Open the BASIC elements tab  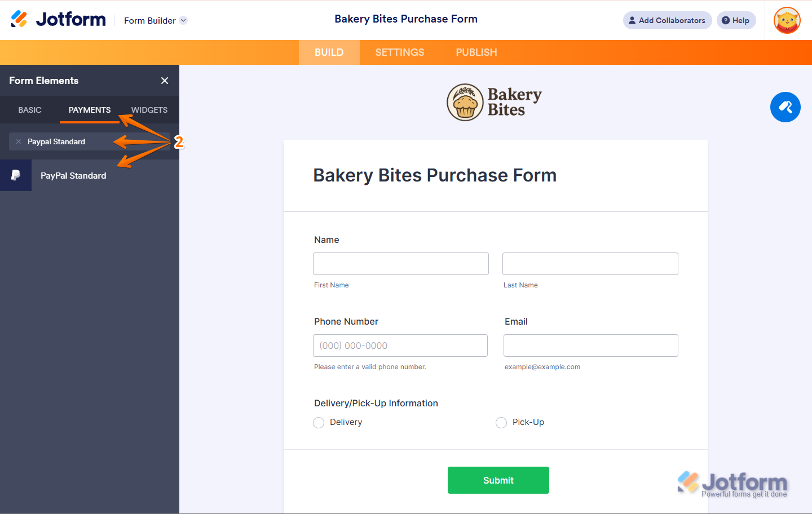30,110
